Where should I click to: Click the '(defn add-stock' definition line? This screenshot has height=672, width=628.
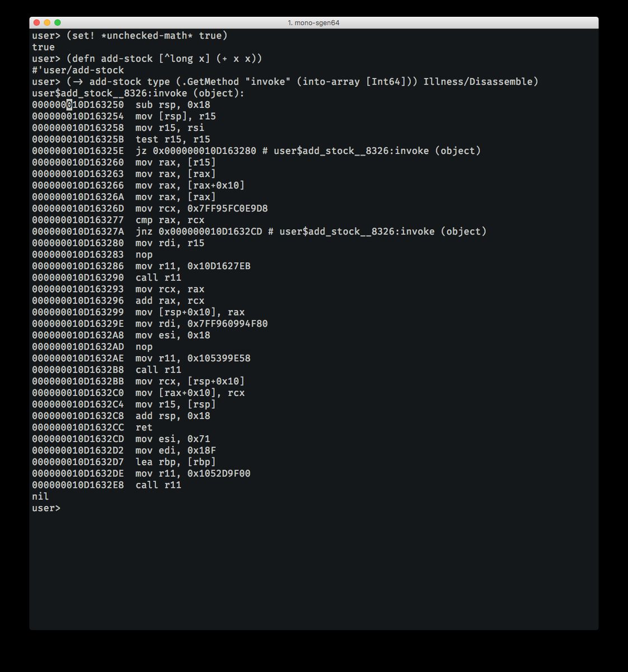pos(147,58)
